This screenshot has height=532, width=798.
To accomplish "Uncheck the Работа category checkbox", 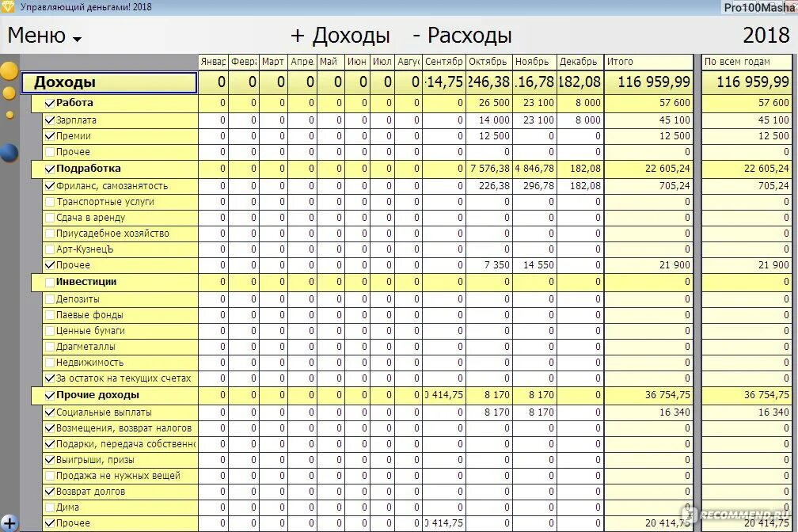I will (49, 103).
